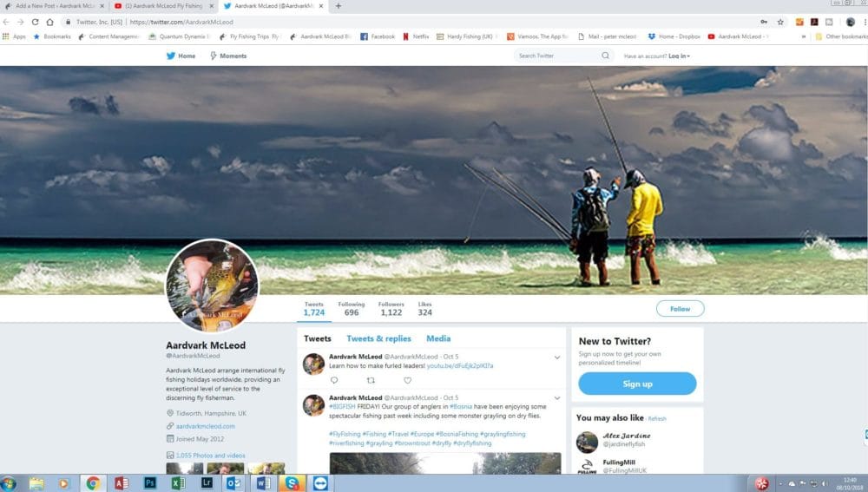Viewport: 868px width, 492px height.
Task: Open the tweet author avatar on first tweet
Action: click(313, 364)
